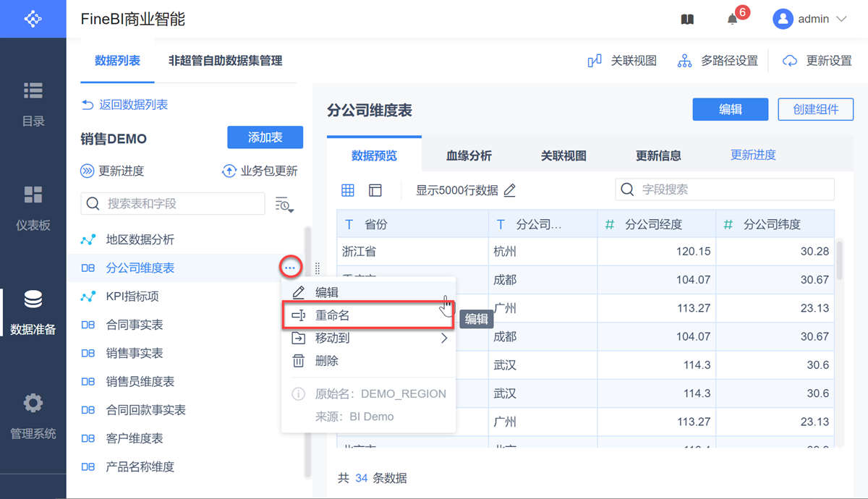The height and width of the screenshot is (499, 868).
Task: Open the notification bell
Action: click(x=733, y=20)
